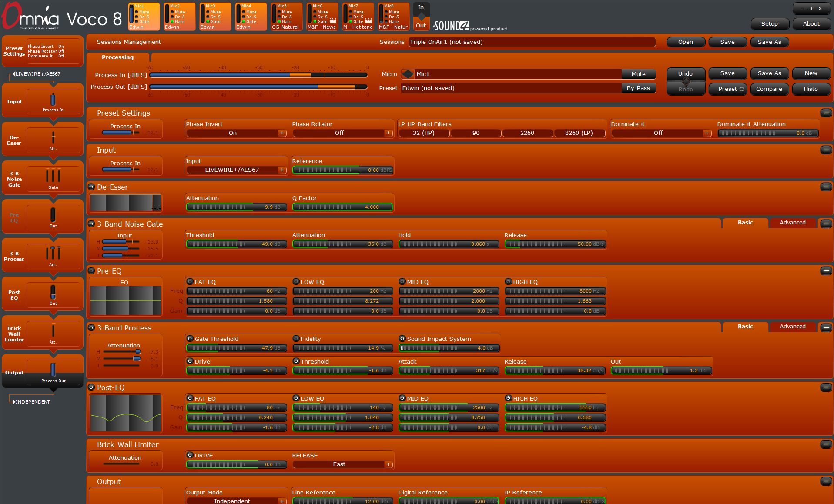Image resolution: width=834 pixels, height=504 pixels.
Task: Open the Phase Invert dropdown
Action: click(237, 133)
